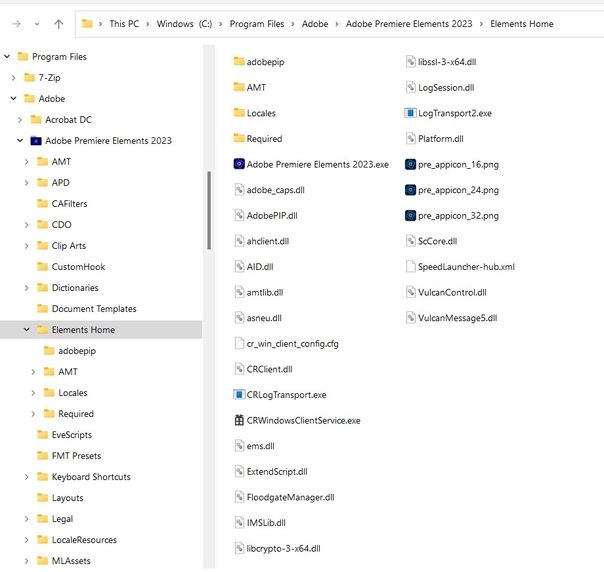Expand the 7-Zip tree node
The height and width of the screenshot is (572, 604).
pos(13,78)
